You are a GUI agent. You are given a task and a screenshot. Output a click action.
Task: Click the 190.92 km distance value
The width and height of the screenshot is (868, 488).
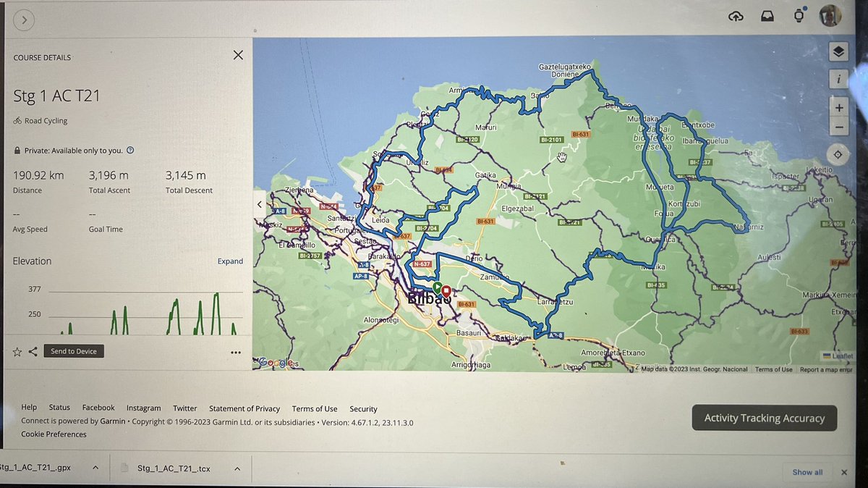point(38,175)
